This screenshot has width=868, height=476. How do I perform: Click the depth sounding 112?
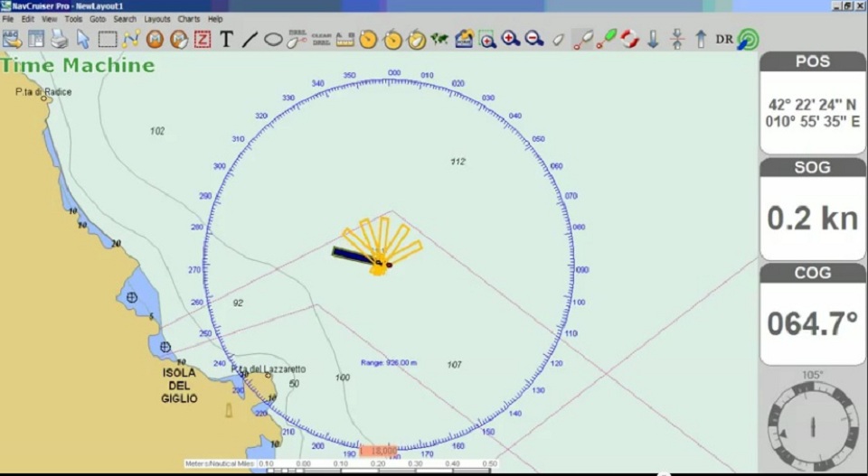coord(458,162)
